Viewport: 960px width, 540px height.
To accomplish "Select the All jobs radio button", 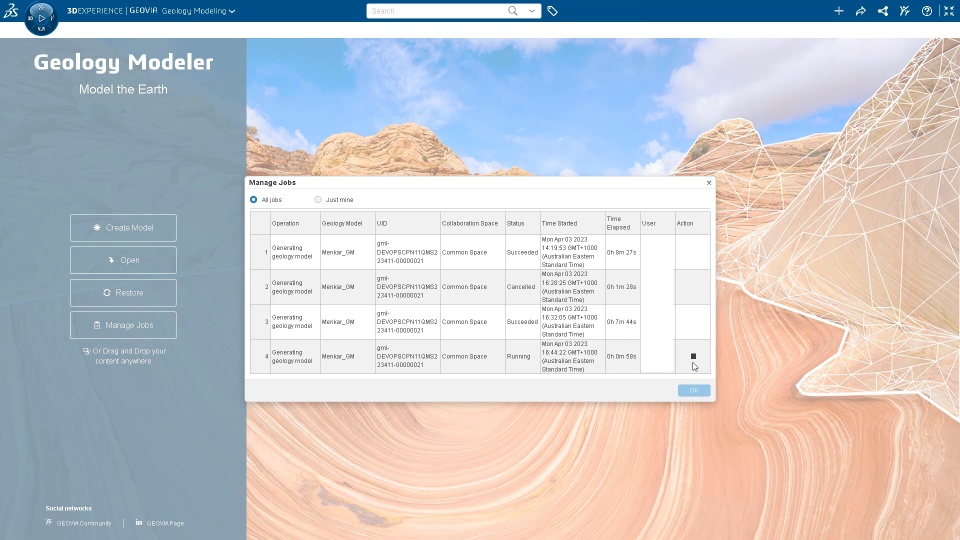I will tap(253, 200).
